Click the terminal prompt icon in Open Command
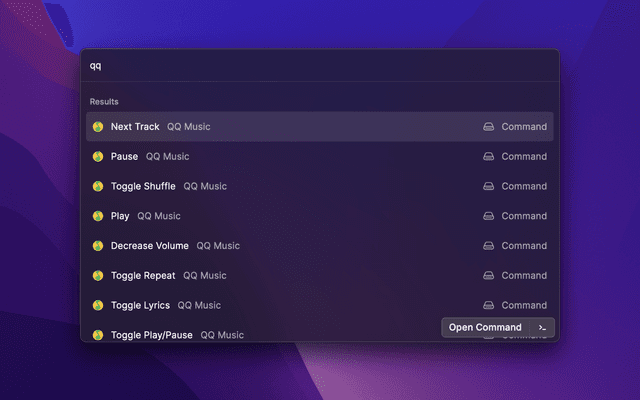640x400 pixels. 542,328
